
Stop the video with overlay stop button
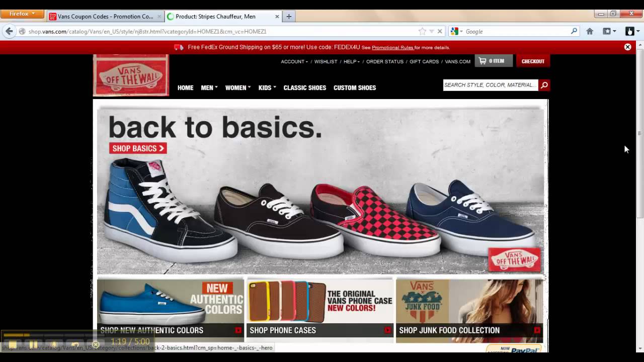point(13,344)
